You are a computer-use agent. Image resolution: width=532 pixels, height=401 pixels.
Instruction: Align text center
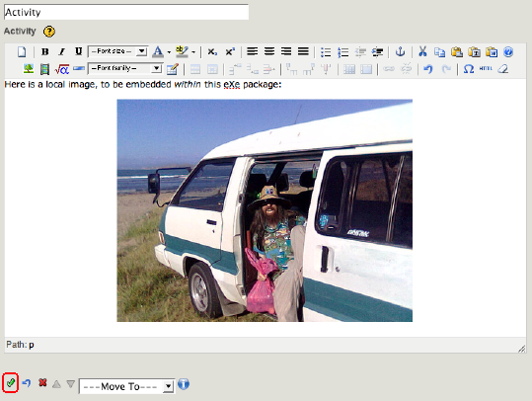pyautogui.click(x=269, y=51)
